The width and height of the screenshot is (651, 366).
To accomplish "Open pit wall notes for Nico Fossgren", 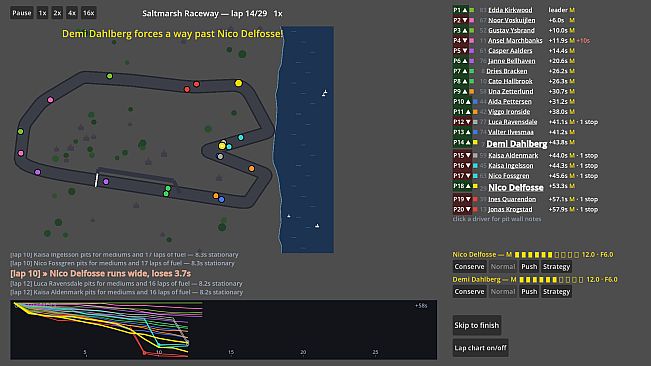I will [509, 176].
